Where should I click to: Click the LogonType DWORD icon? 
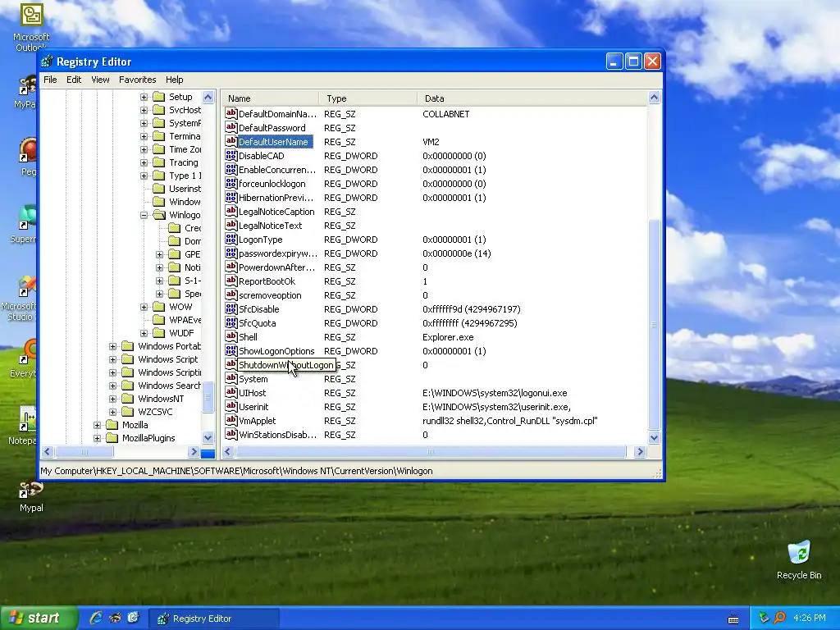click(x=231, y=239)
